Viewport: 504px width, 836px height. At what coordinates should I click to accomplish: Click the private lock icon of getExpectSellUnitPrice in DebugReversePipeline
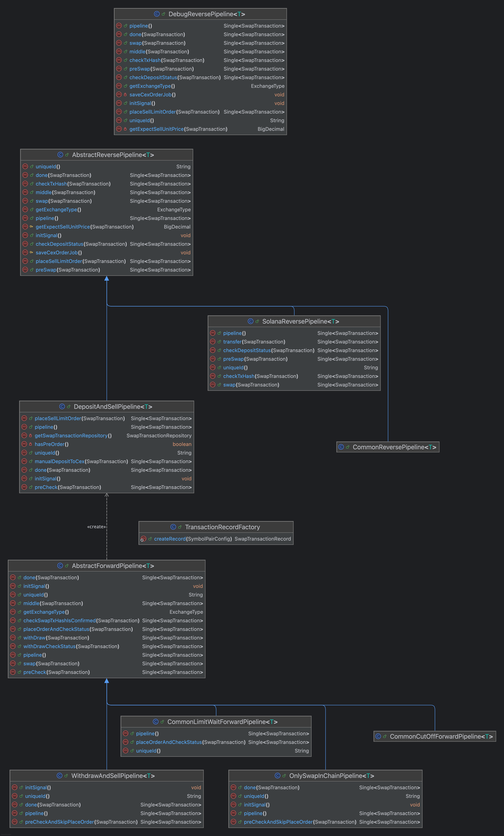pos(125,129)
